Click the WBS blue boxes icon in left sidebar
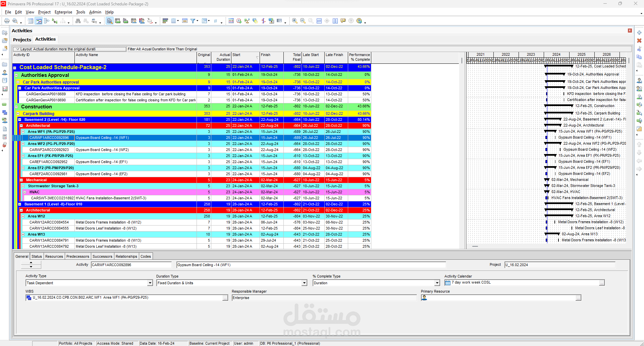The height and width of the screenshot is (346, 644). pos(5,112)
